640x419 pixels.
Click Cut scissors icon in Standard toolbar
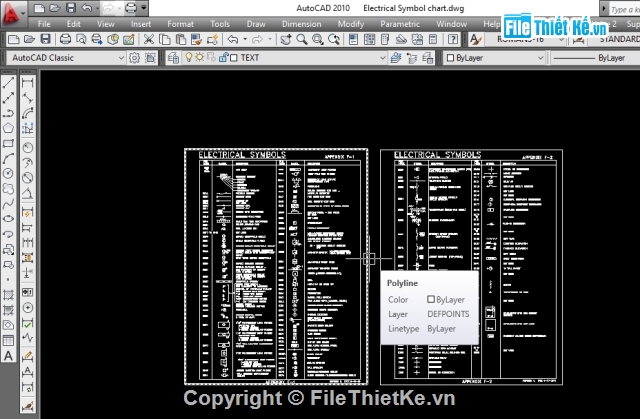click(149, 39)
